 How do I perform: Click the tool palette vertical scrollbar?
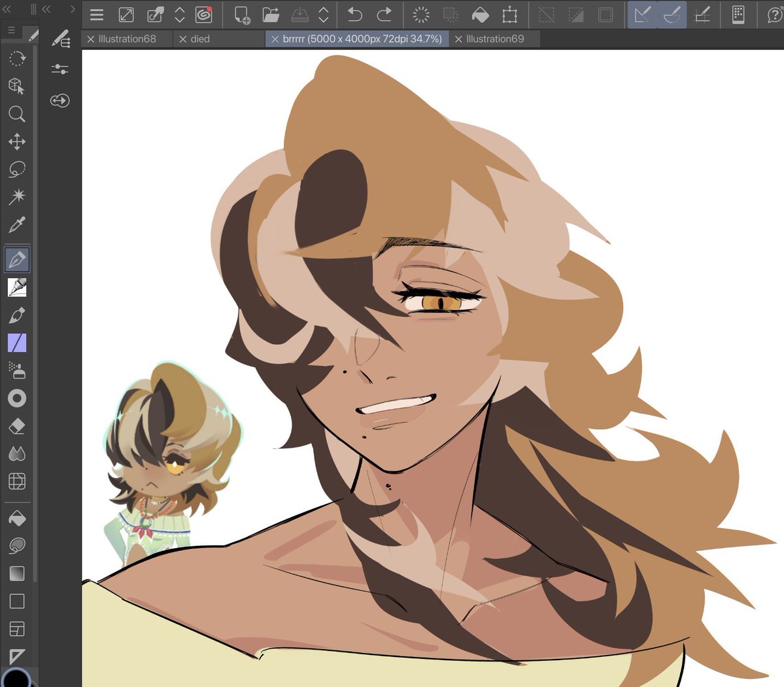pos(35,313)
